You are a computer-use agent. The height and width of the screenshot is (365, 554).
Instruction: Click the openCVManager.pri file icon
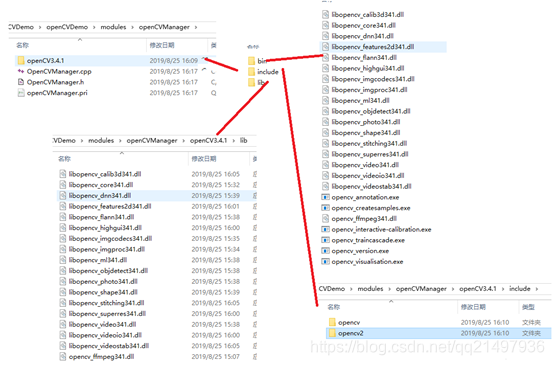(21, 93)
